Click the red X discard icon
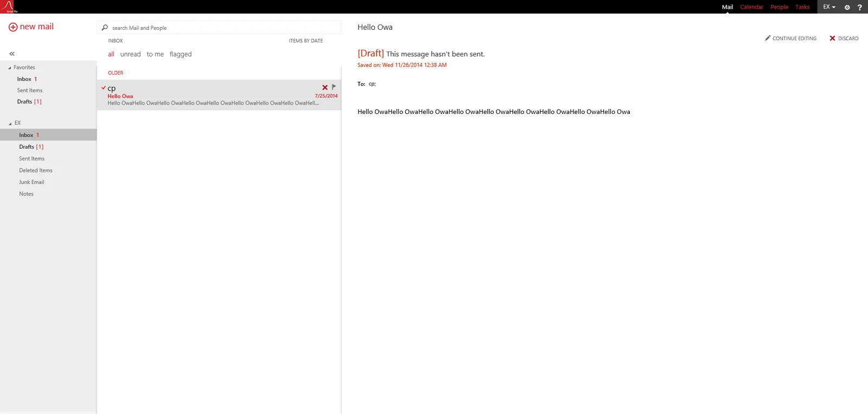The image size is (868, 414). [x=832, y=38]
